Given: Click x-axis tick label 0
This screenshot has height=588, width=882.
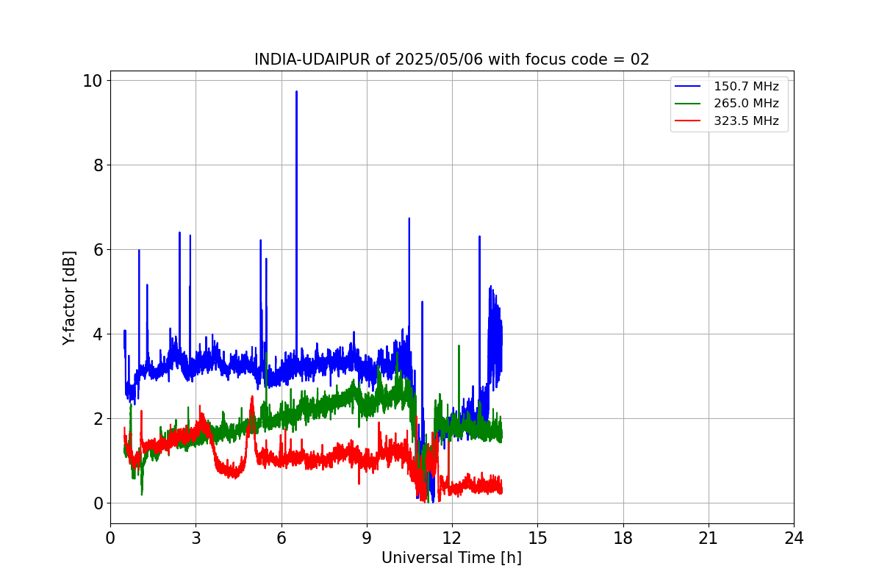Looking at the screenshot, I should coord(110,538).
